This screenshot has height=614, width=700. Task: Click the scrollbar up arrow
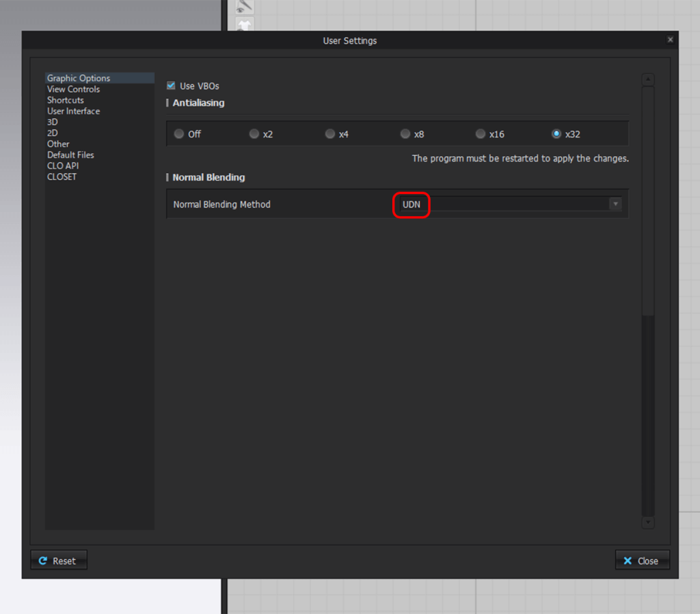[x=647, y=78]
